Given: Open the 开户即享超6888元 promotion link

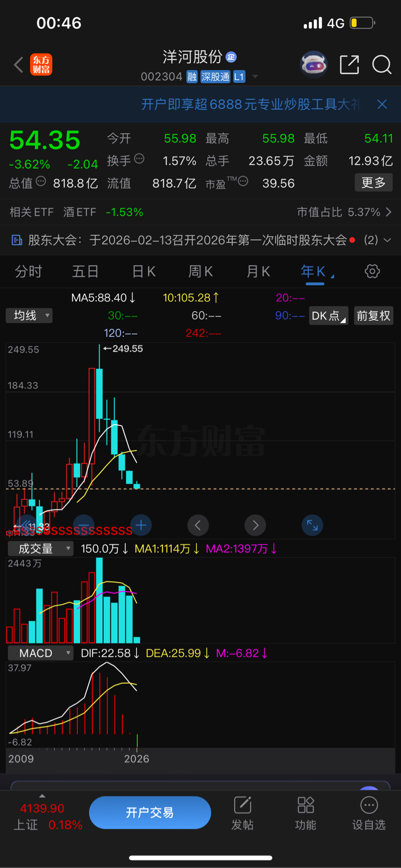Looking at the screenshot, I should click(251, 104).
